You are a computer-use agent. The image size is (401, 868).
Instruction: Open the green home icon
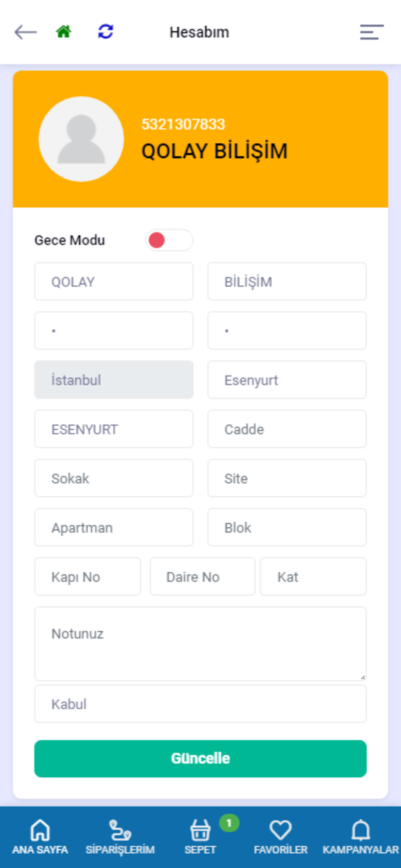pyautogui.click(x=64, y=32)
